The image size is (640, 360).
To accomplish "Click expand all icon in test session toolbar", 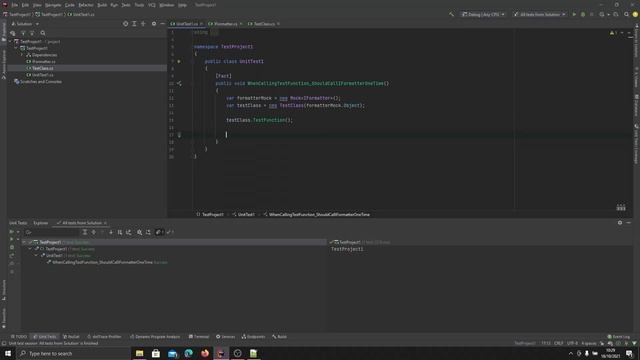I will click(x=84, y=232).
